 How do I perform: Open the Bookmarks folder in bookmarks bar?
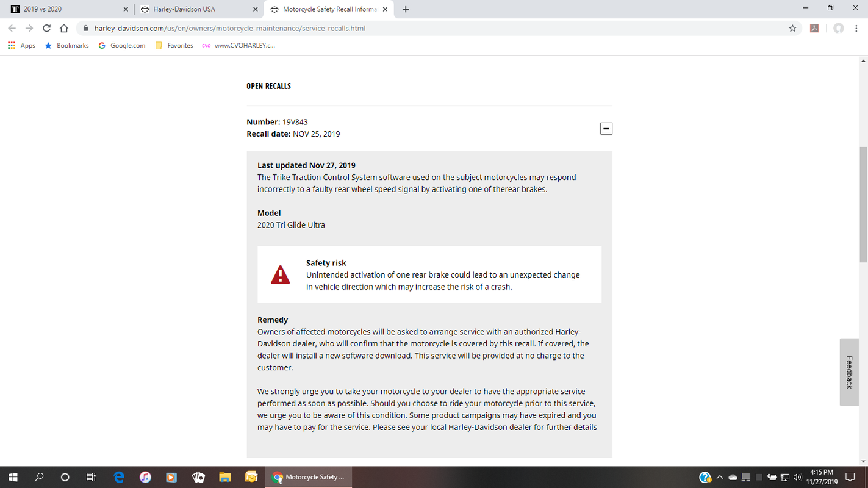pos(66,45)
